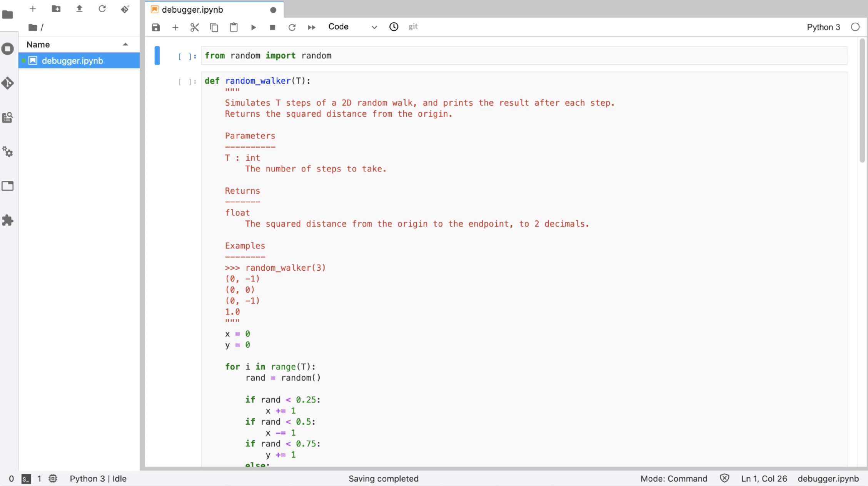
Task: Upload files using the up-arrow icon
Action: pos(79,9)
